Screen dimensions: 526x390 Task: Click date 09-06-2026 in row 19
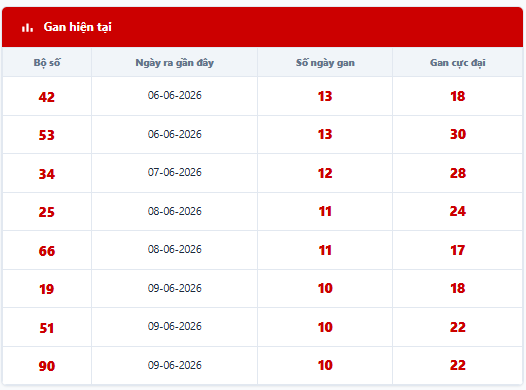click(x=174, y=288)
